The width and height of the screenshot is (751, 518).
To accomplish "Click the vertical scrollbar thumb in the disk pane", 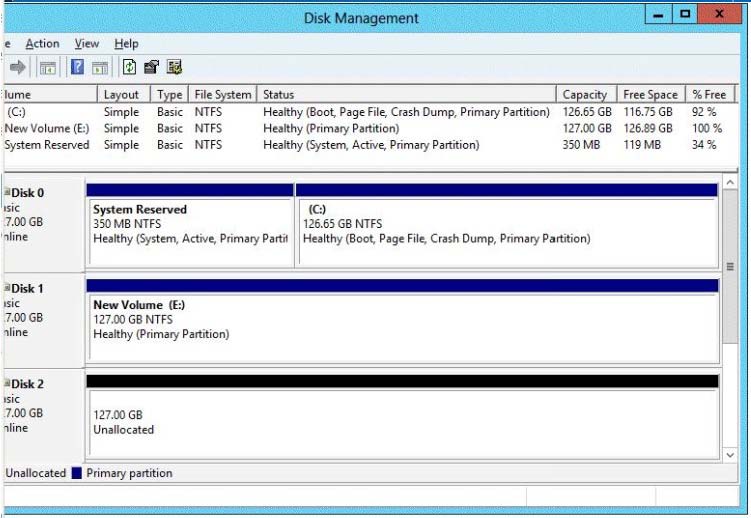I will [x=730, y=266].
